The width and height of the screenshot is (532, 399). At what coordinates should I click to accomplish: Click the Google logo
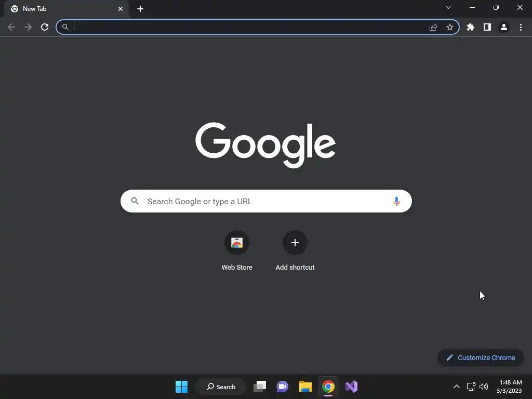click(x=265, y=145)
